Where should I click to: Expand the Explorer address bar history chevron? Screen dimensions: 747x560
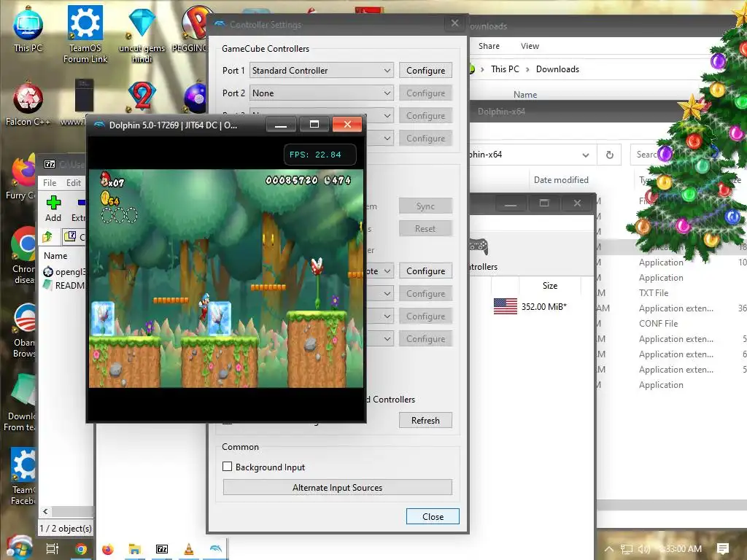pos(586,155)
